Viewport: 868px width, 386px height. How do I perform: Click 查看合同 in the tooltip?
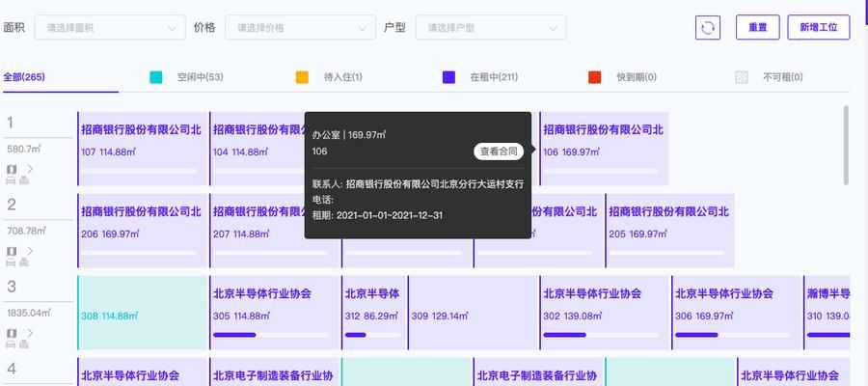point(499,152)
